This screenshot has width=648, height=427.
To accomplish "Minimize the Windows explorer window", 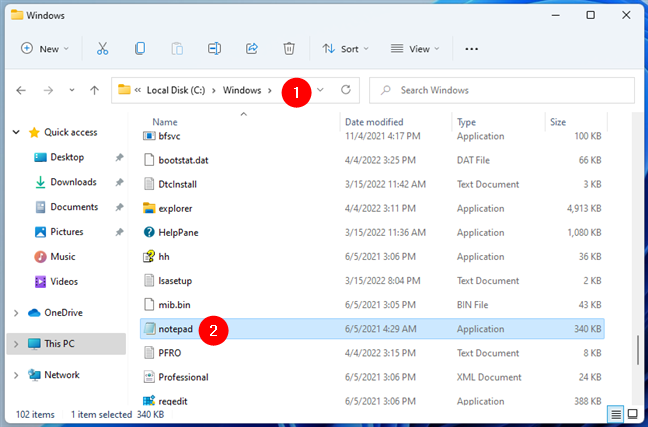I will (555, 15).
